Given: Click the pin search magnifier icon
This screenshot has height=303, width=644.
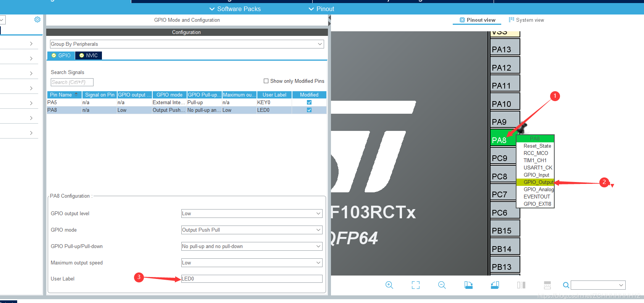Looking at the screenshot, I should coord(566,285).
